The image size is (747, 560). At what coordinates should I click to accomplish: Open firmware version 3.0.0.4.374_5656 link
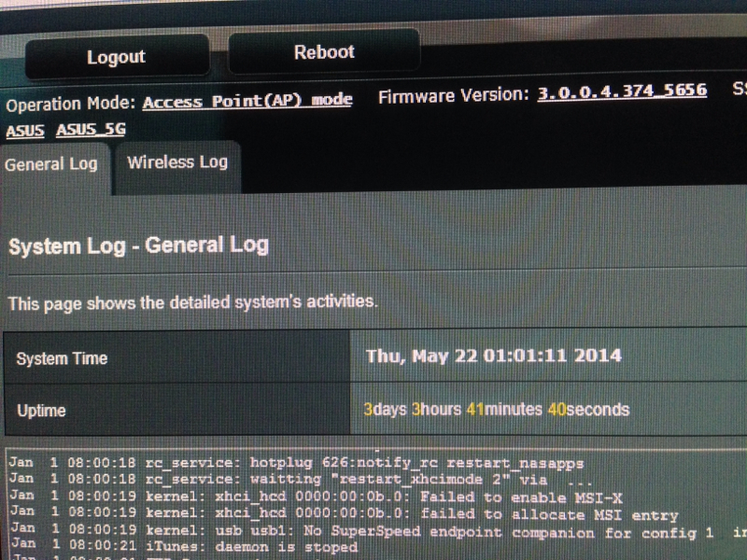[x=622, y=91]
